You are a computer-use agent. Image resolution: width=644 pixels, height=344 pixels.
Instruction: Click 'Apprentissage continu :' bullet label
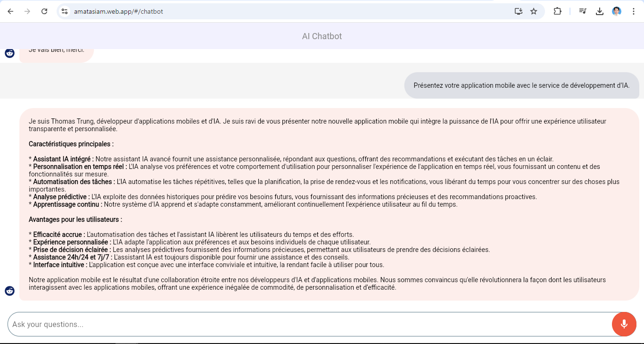(68, 204)
